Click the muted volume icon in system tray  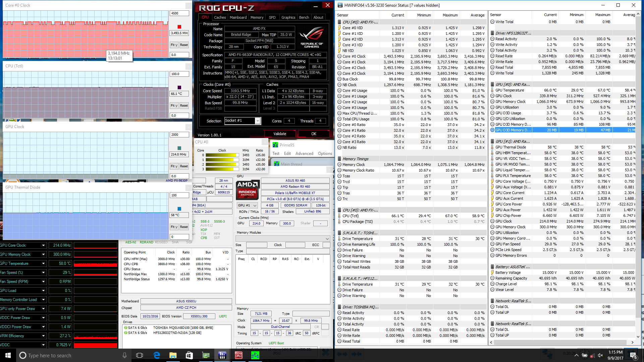click(600, 355)
